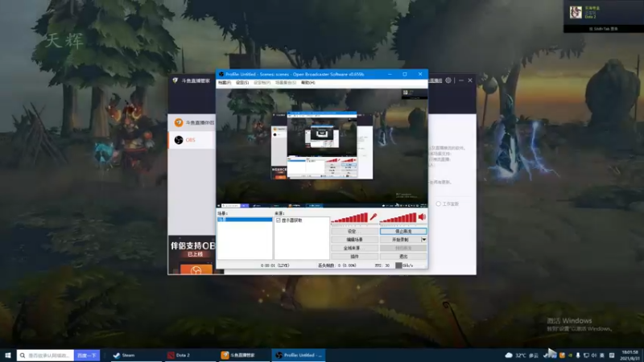Click the 0:00:01 (LIVE) status text

(x=275, y=265)
